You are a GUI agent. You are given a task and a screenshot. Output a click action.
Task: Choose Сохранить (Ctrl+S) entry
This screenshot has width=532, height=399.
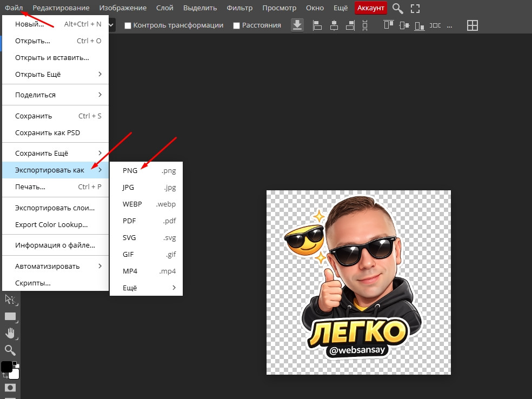point(55,116)
